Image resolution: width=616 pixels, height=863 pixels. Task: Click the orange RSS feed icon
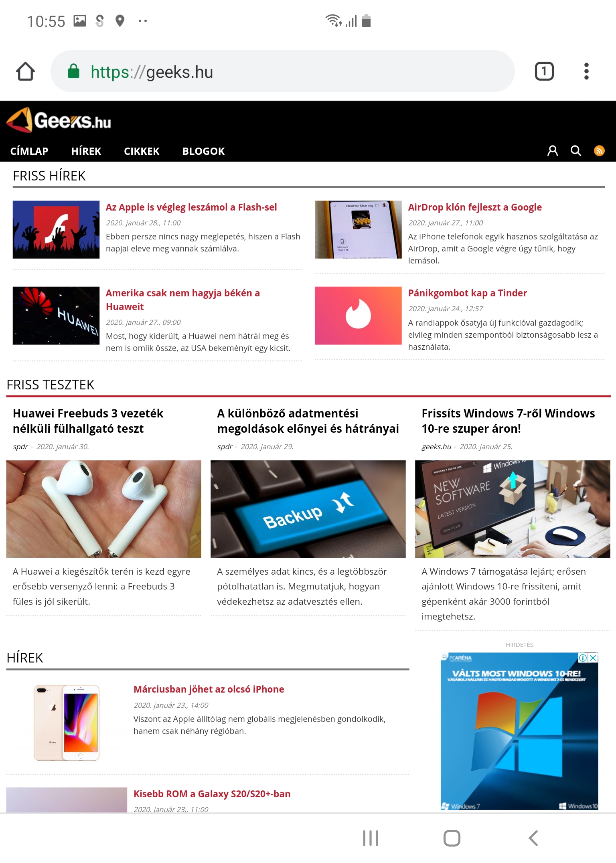(599, 151)
